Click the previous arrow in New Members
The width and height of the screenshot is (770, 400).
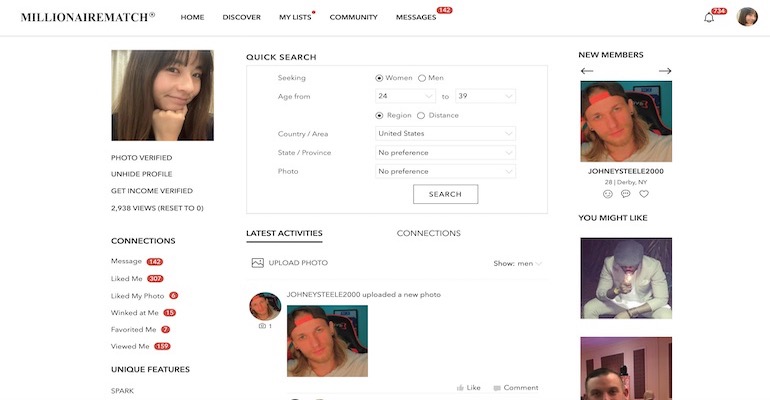pos(587,71)
